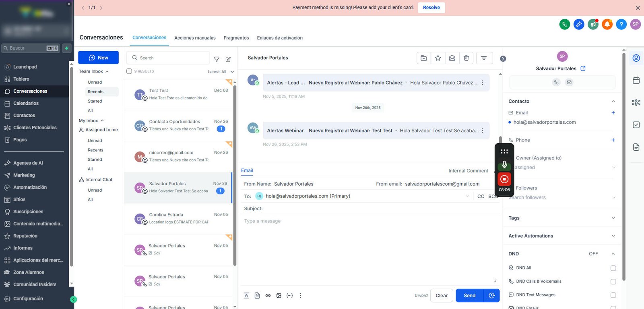Enable DND Calls & Voicemails checkbox
This screenshot has height=309, width=644.
(613, 282)
